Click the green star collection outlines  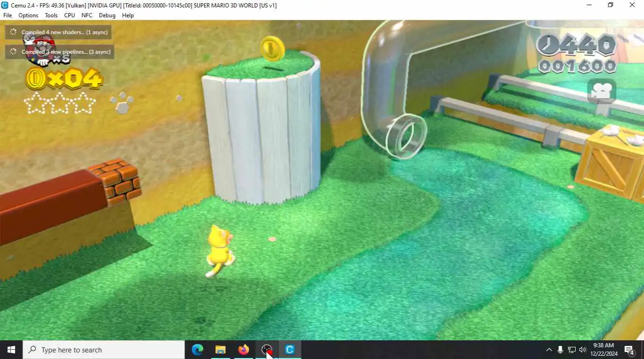pos(60,103)
